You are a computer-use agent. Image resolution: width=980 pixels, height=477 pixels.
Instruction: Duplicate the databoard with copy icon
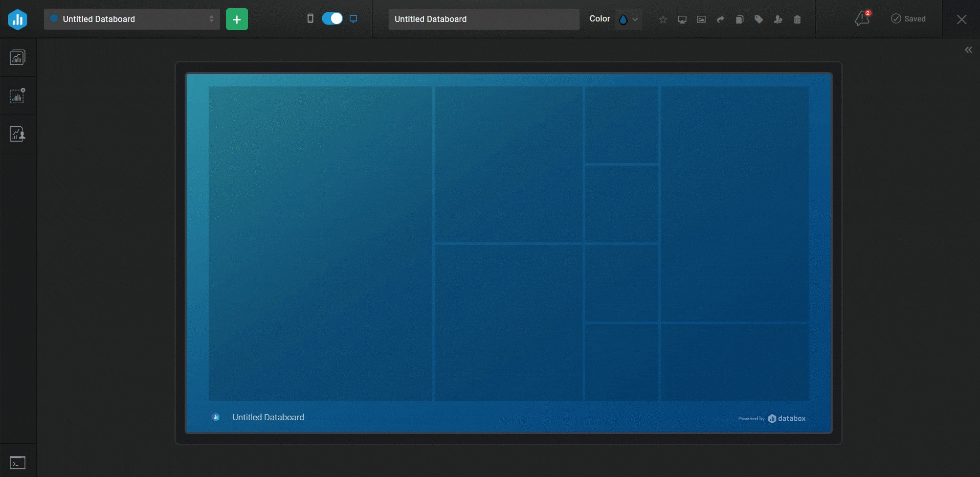pyautogui.click(x=740, y=19)
